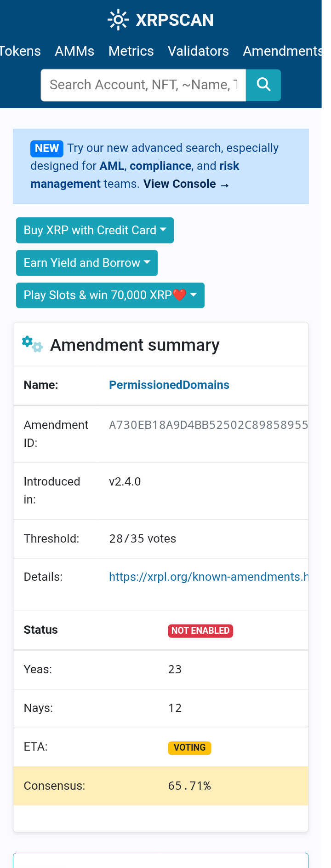Screen dimensions: 331x868
Task: Open the PermissionedDomains amendment link
Action: [169, 385]
